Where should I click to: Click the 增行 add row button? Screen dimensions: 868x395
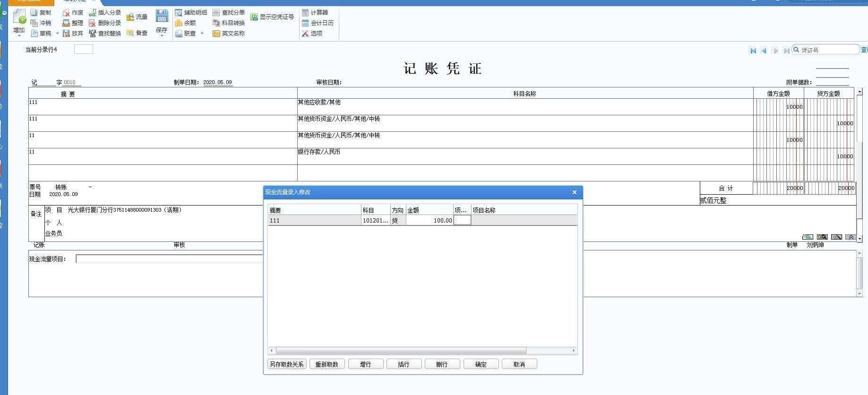coord(366,364)
